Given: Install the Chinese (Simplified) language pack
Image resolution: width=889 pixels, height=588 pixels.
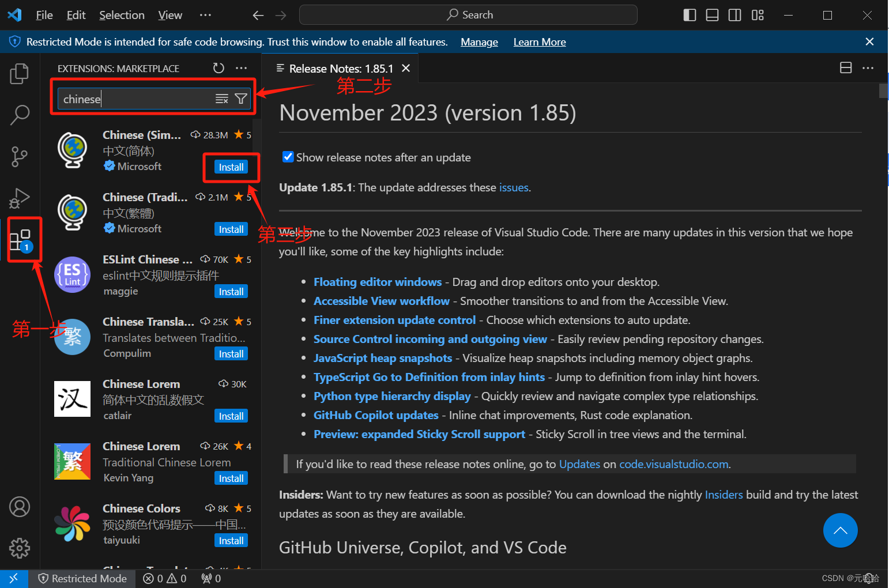Looking at the screenshot, I should [231, 167].
